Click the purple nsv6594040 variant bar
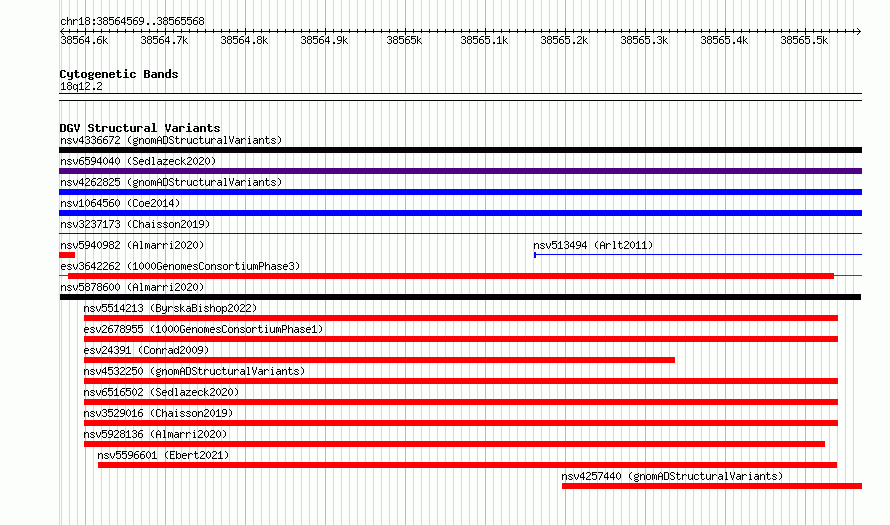The width and height of the screenshot is (890, 525). point(460,171)
